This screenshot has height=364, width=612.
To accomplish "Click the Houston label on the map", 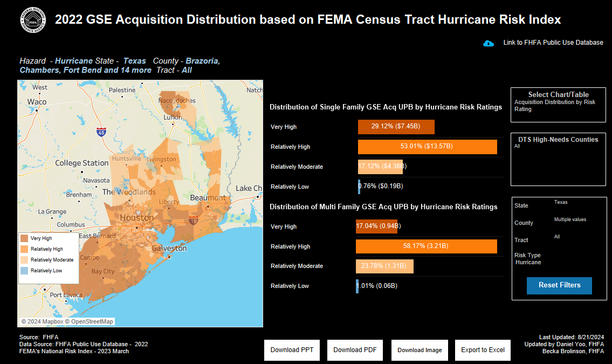I will (136, 218).
